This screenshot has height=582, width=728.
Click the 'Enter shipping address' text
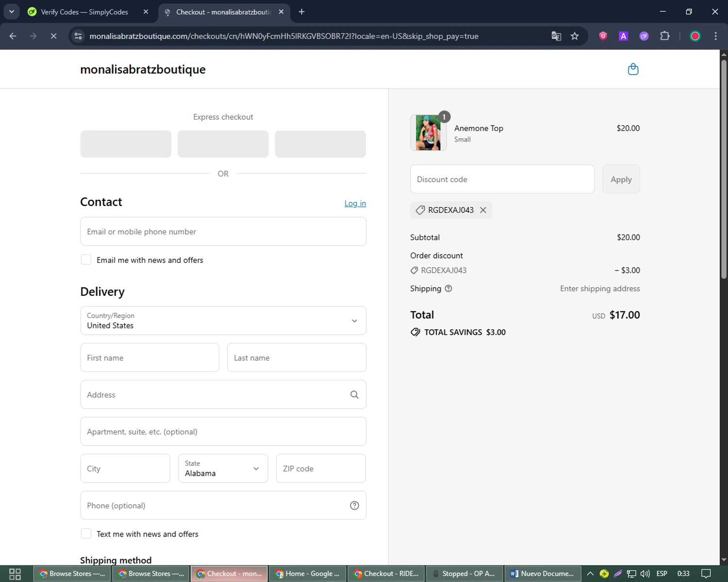600,289
